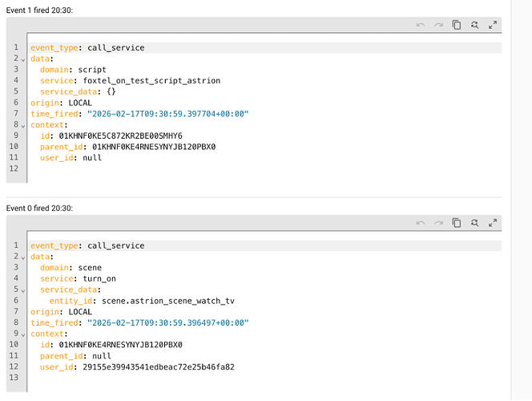This screenshot has height=401, width=532.
Task: Click the redo icon in Event 0 toolbar
Action: pos(438,223)
